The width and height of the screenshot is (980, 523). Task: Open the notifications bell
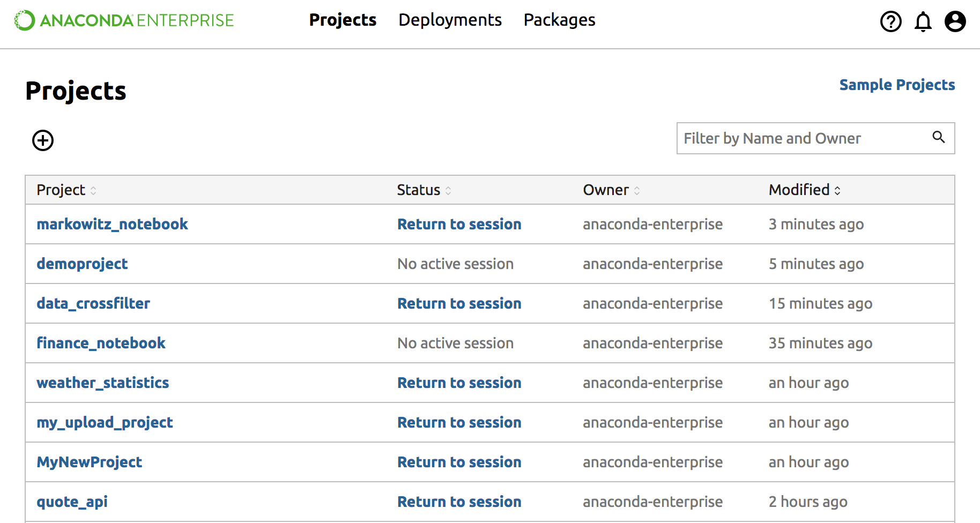[923, 21]
